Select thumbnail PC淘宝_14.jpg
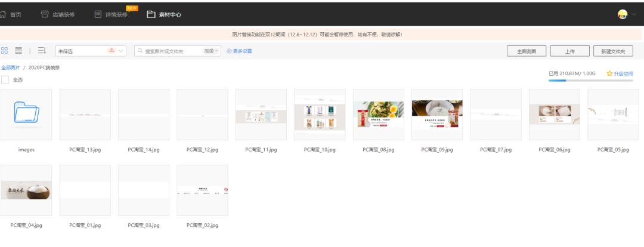This screenshot has width=644, height=247. tap(144, 115)
